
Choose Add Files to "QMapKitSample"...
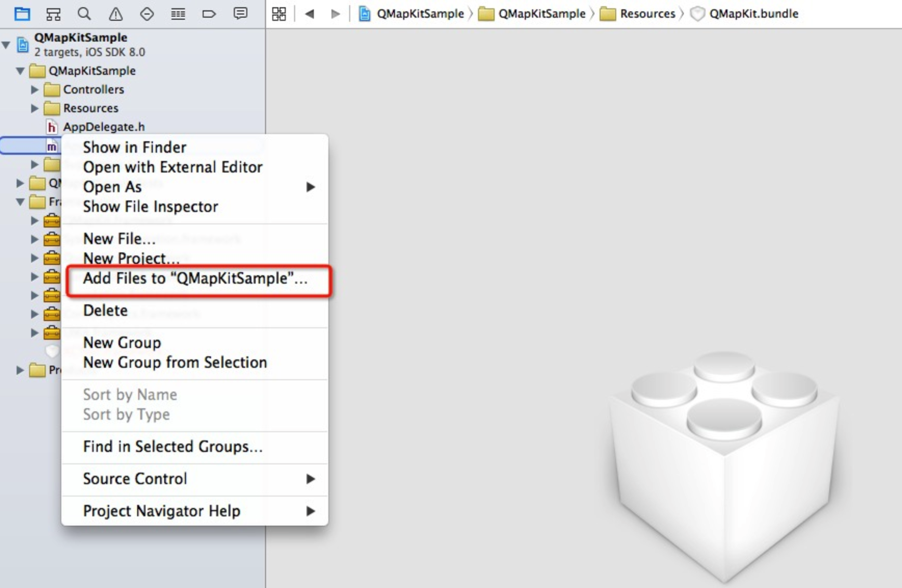[195, 278]
